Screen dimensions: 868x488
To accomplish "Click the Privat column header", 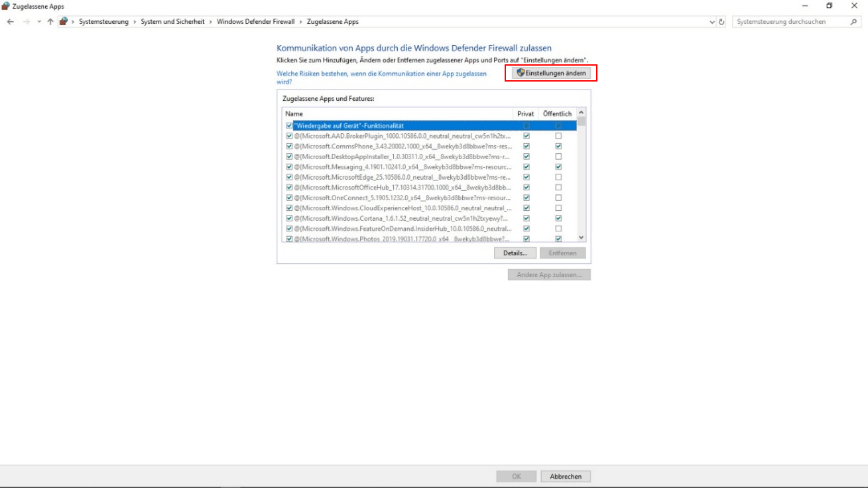I will point(526,114).
